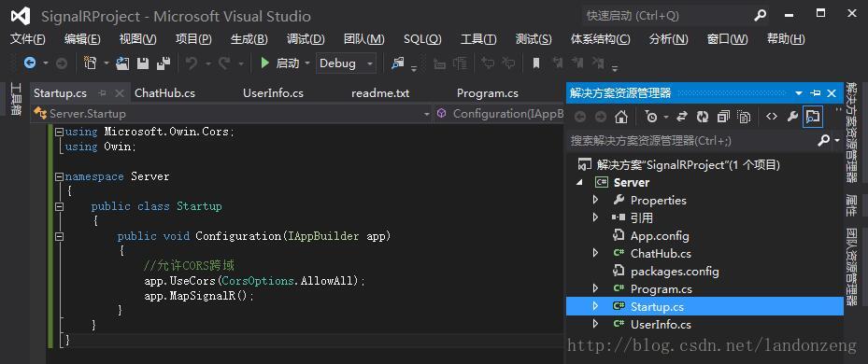This screenshot has height=364, width=868.
Task: Start debugging with the green play button
Action: click(264, 63)
